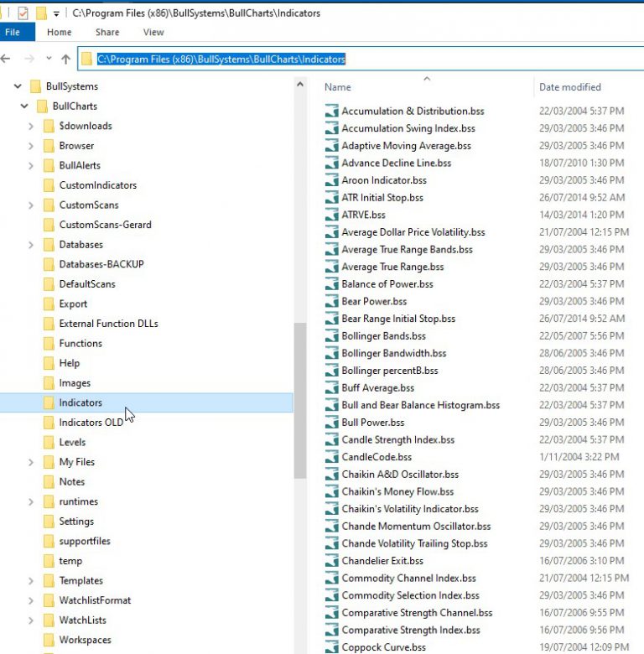Open the recent locations dropdown arrow
Image resolution: width=644 pixels, height=654 pixels.
pos(49,59)
